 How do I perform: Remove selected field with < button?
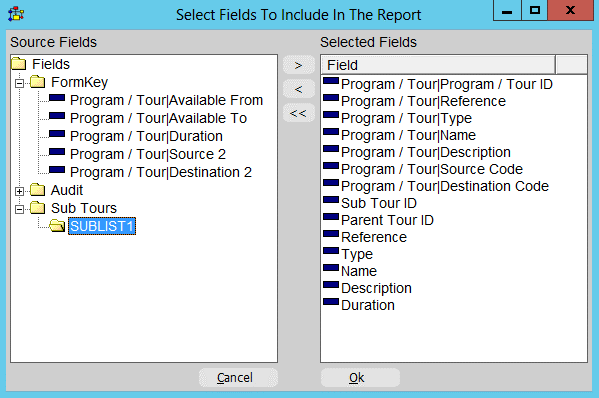[x=299, y=89]
